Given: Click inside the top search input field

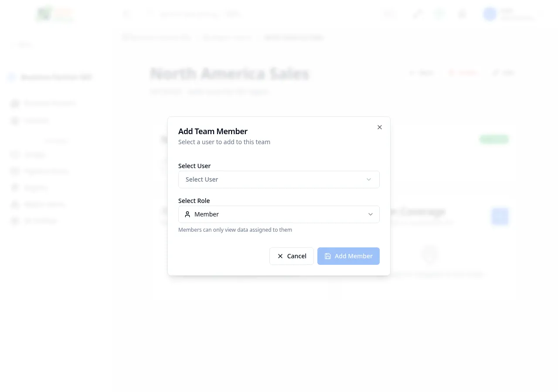Looking at the screenshot, I should point(196,14).
